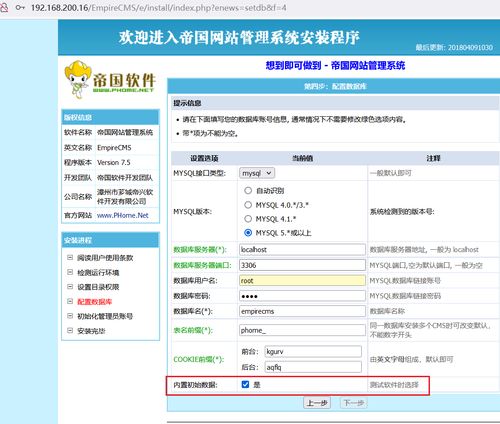Click the 设置目录权限 progress step
This screenshot has height=424, width=500.
[98, 287]
